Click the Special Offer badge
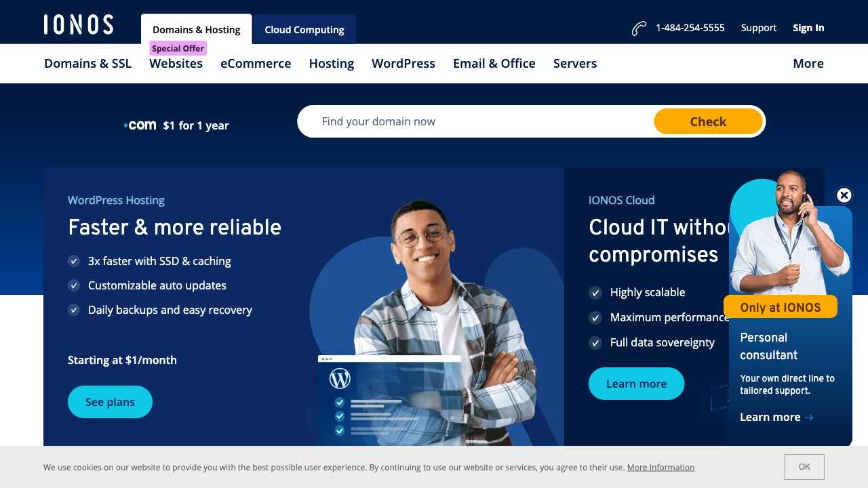The width and height of the screenshot is (868, 488). (x=178, y=48)
